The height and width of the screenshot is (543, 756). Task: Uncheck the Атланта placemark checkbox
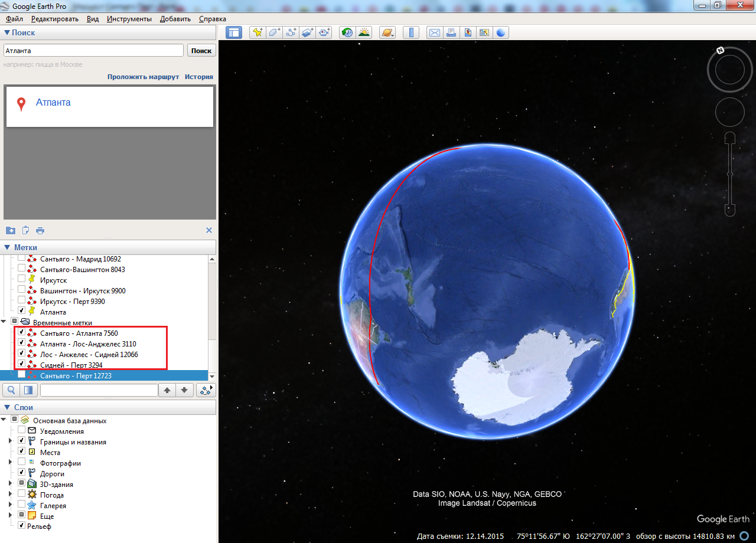tap(22, 311)
